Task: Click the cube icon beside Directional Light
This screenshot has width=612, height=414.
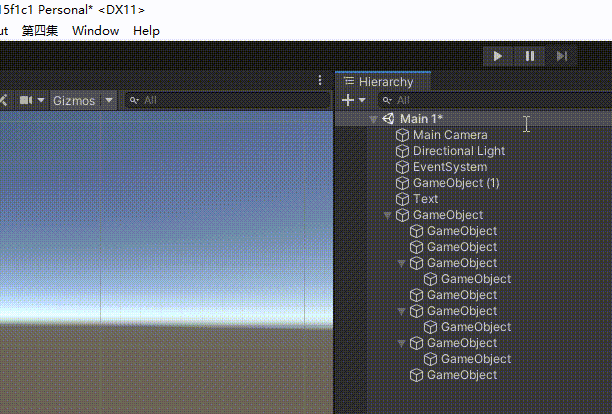Action: click(x=402, y=151)
